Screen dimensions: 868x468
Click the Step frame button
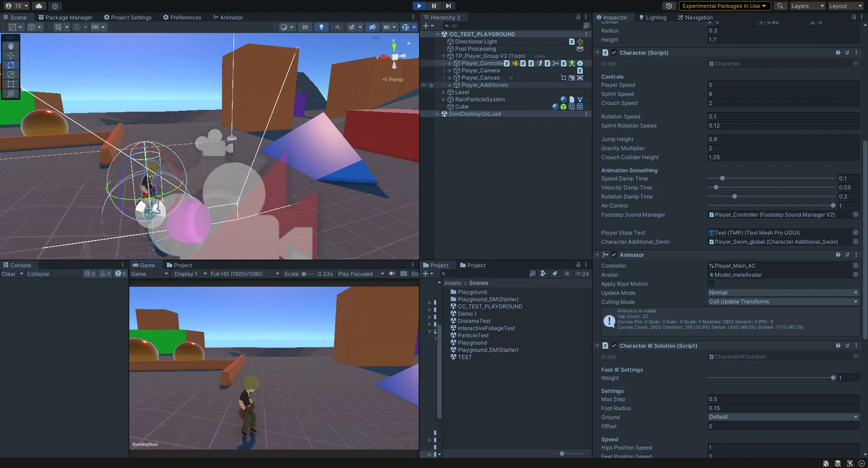click(x=448, y=6)
